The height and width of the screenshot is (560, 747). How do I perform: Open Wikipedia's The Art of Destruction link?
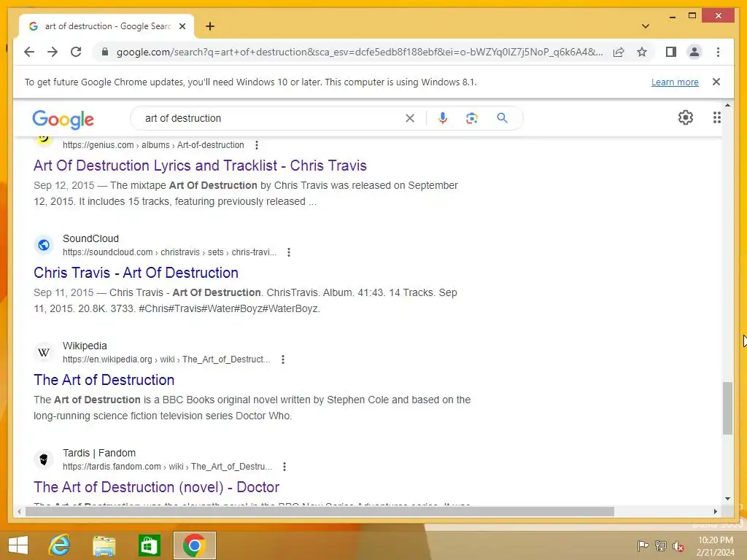click(104, 380)
